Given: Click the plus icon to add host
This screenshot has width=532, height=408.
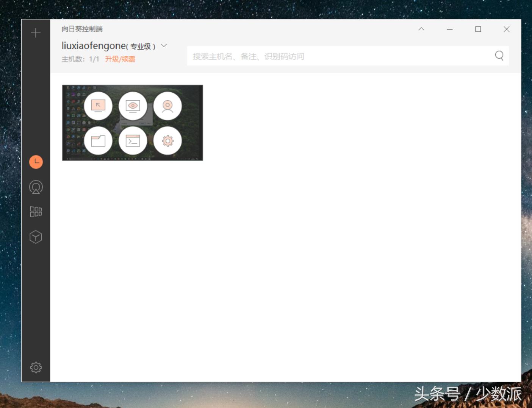Looking at the screenshot, I should coord(36,33).
